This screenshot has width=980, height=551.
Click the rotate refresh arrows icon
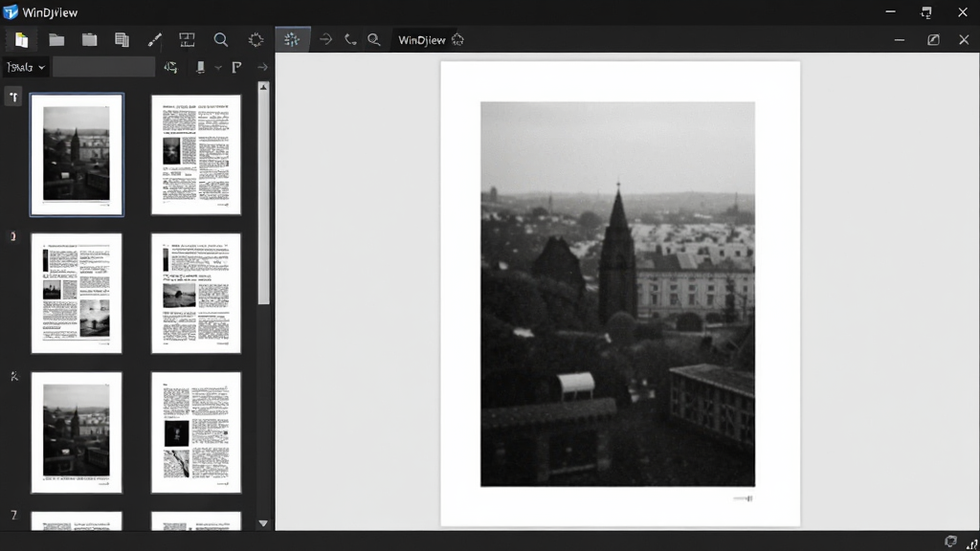point(170,67)
